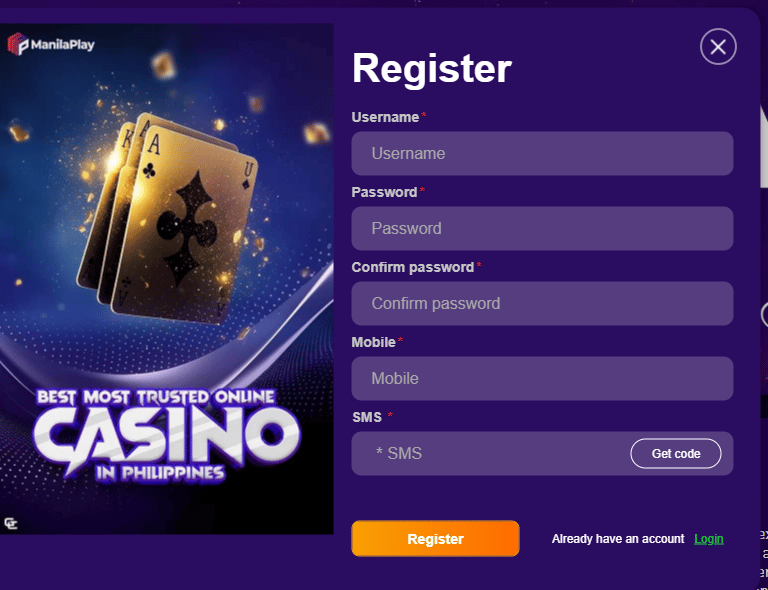Select the Confirm password input box
Viewport: 768px width, 590px height.
(542, 304)
